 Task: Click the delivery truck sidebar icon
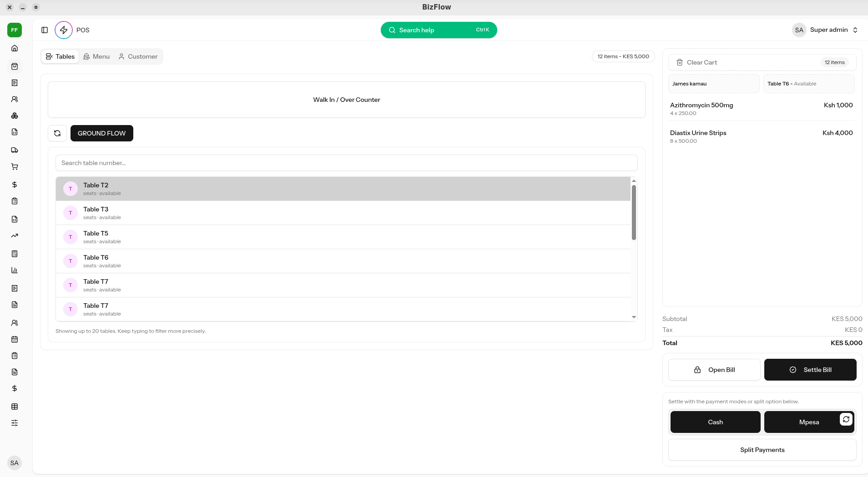15,150
